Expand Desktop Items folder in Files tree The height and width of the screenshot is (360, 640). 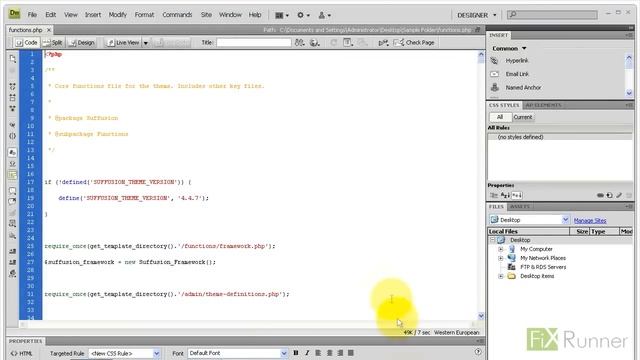point(500,276)
